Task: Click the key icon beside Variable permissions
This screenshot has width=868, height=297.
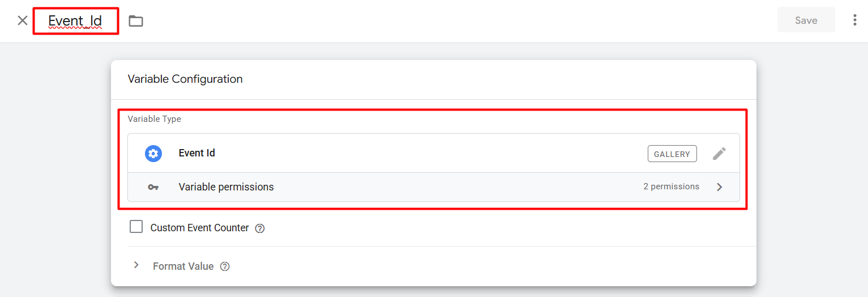Action: [x=153, y=187]
